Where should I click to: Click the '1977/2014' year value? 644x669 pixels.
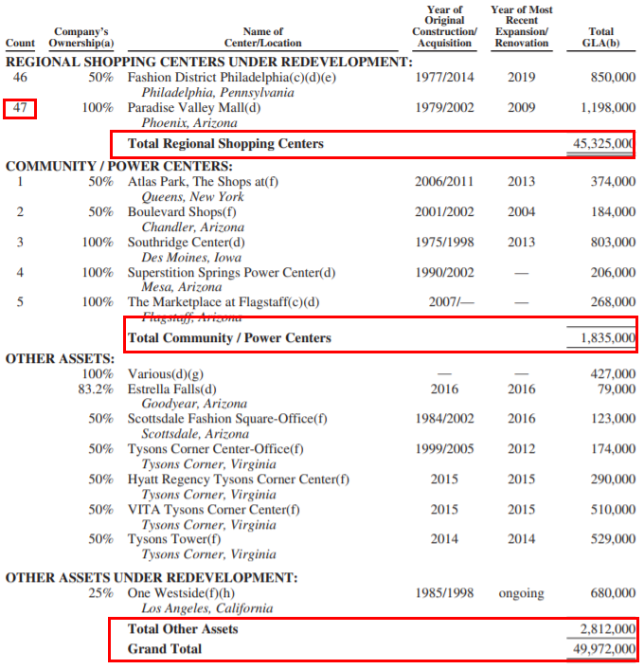(x=444, y=77)
